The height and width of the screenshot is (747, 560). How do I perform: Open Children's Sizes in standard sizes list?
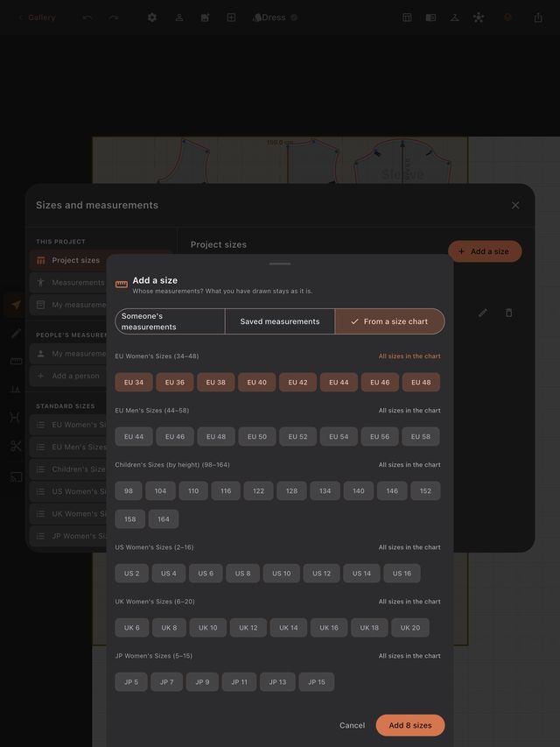(67, 469)
